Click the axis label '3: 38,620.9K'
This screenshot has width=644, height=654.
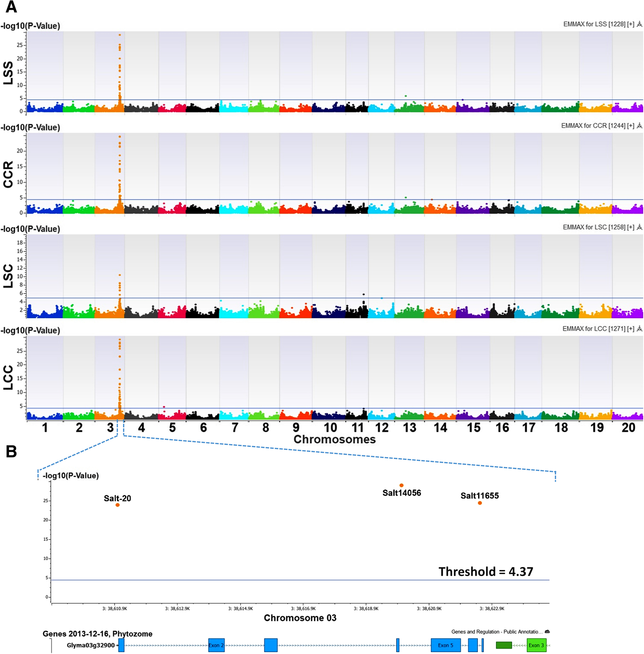(429, 608)
